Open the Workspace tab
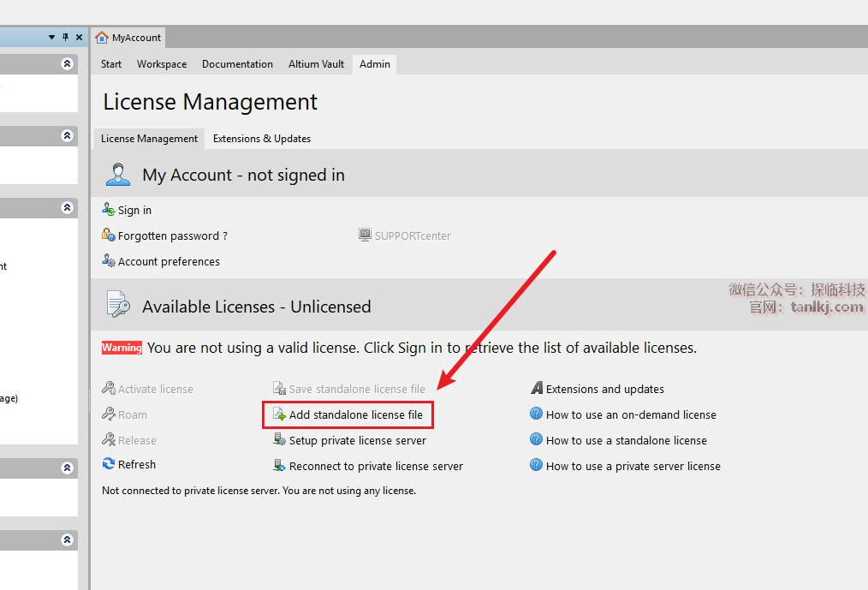 click(x=162, y=64)
